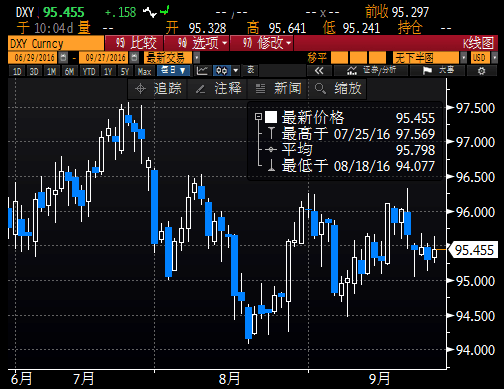Image resolution: width=504 pixels, height=389 pixels.
Task: Open the calendar picker for the end date
Action: click(134, 58)
